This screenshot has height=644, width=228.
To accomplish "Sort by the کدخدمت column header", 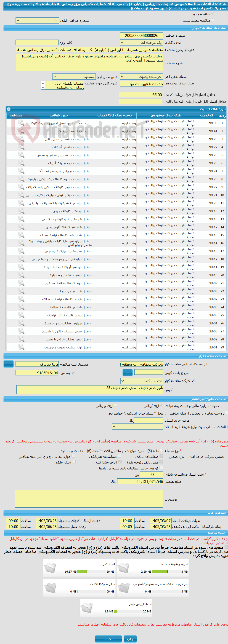I will (207, 115).
